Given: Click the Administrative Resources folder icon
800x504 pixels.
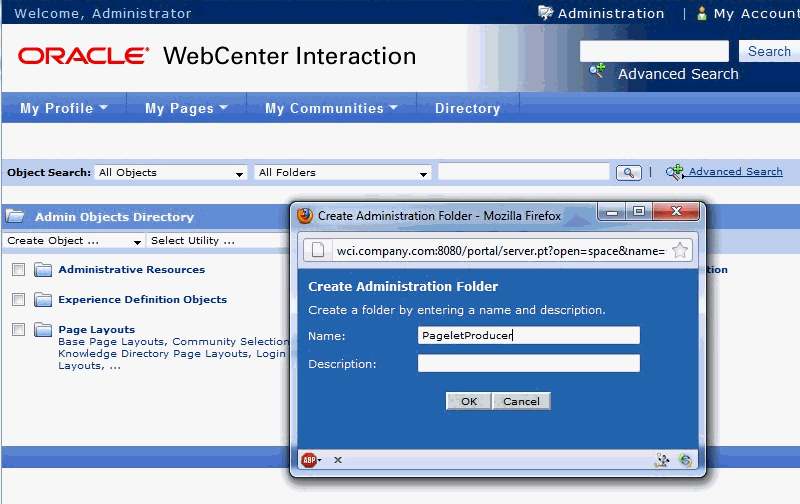Looking at the screenshot, I should [x=43, y=269].
